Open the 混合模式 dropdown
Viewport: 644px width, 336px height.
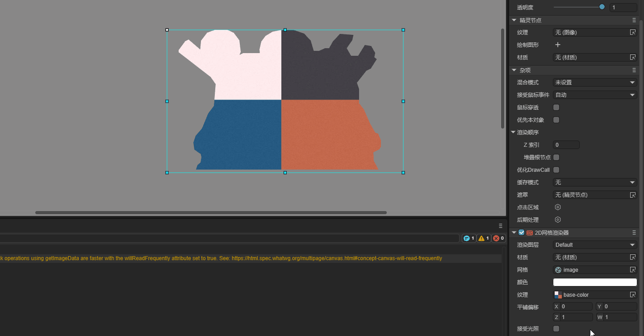click(x=594, y=82)
